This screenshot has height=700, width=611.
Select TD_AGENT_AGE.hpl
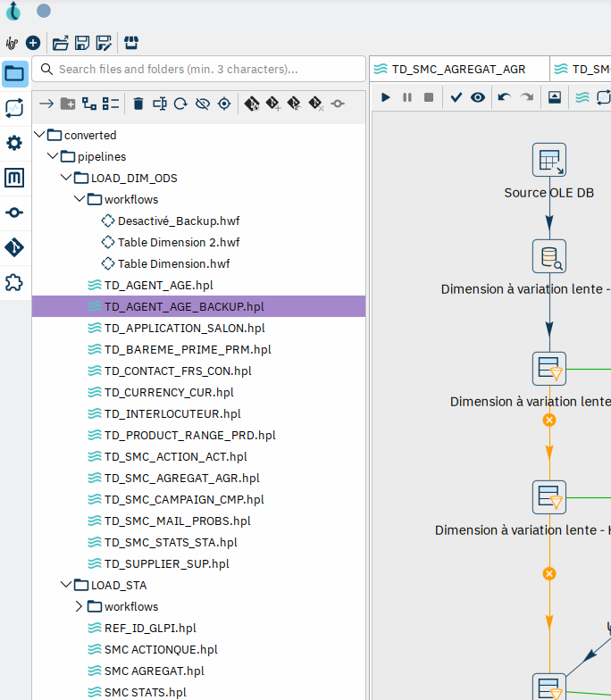click(x=159, y=286)
